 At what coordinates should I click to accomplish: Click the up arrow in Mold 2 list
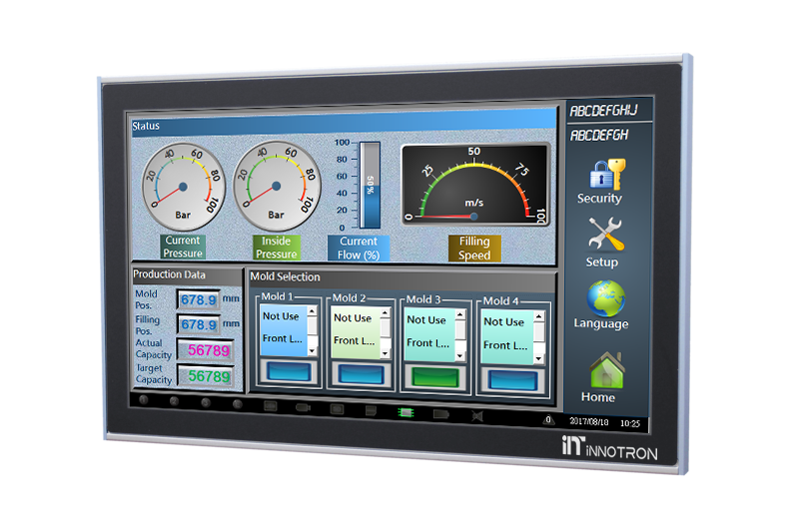(x=386, y=313)
